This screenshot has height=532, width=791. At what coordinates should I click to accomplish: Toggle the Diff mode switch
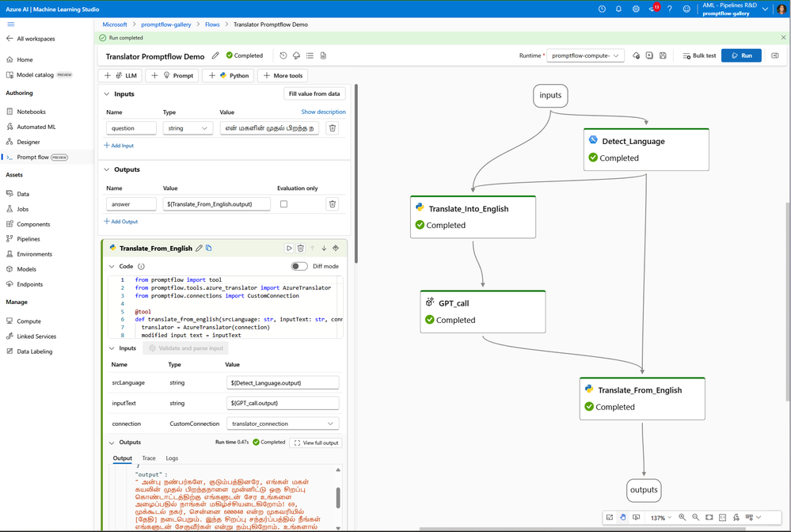click(299, 266)
